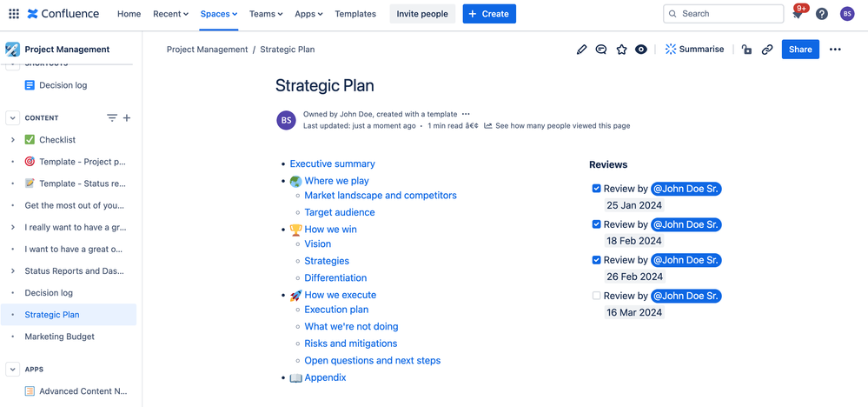Screen dimensions: 868x407
Task: Uncheck the 18 Feb 2024 review checkbox
Action: point(596,224)
